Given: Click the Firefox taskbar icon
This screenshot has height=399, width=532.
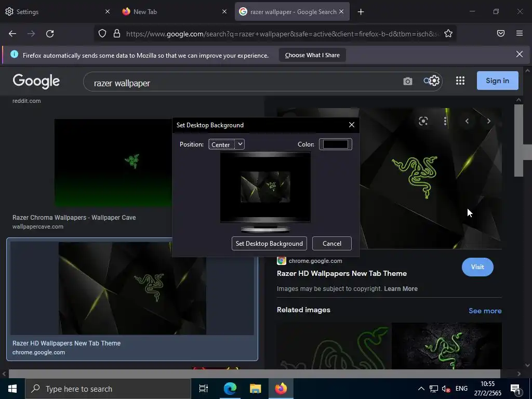Looking at the screenshot, I should pos(281,389).
